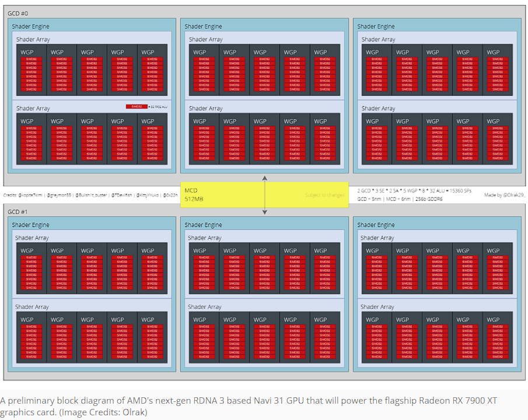Click the '@TDevilfish' credit handle
This screenshot has height=420, width=528.
(x=122, y=195)
